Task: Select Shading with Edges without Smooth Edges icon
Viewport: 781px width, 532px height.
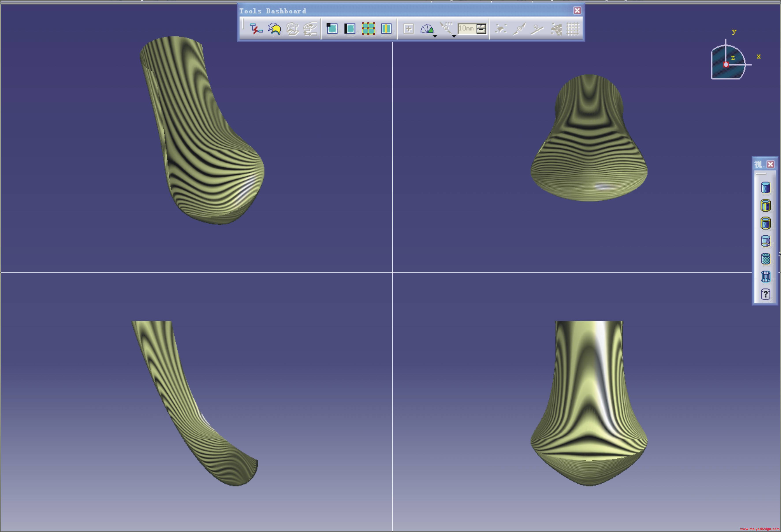Action: [x=766, y=223]
